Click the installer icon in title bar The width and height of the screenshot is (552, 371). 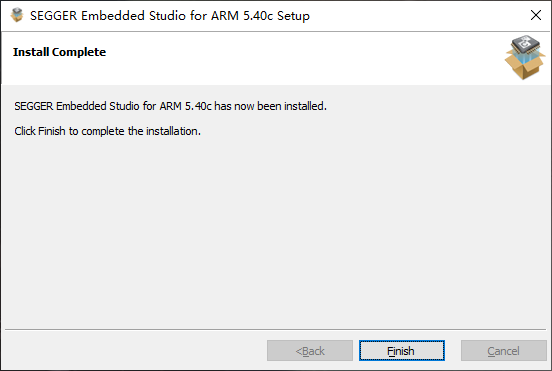point(17,15)
